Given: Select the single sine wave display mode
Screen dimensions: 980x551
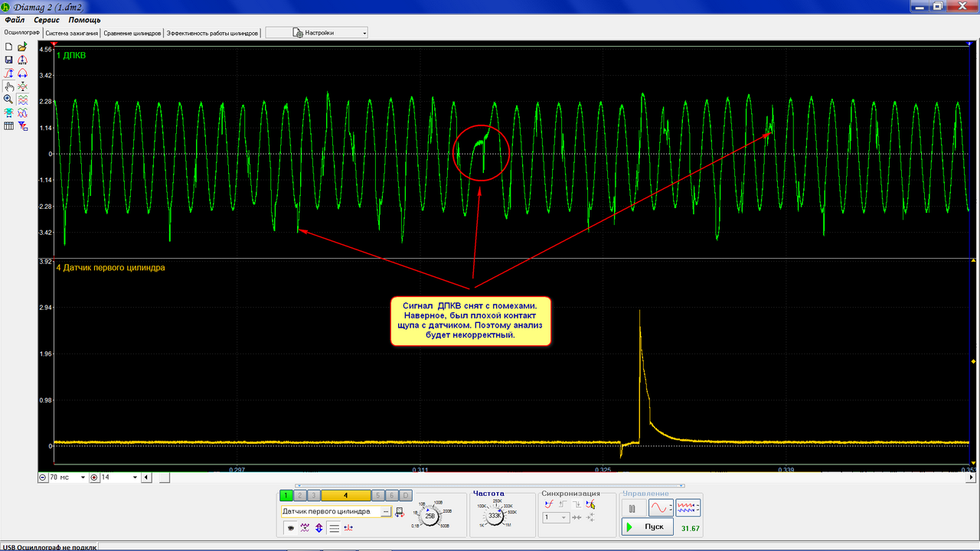Looking at the screenshot, I should click(x=661, y=508).
